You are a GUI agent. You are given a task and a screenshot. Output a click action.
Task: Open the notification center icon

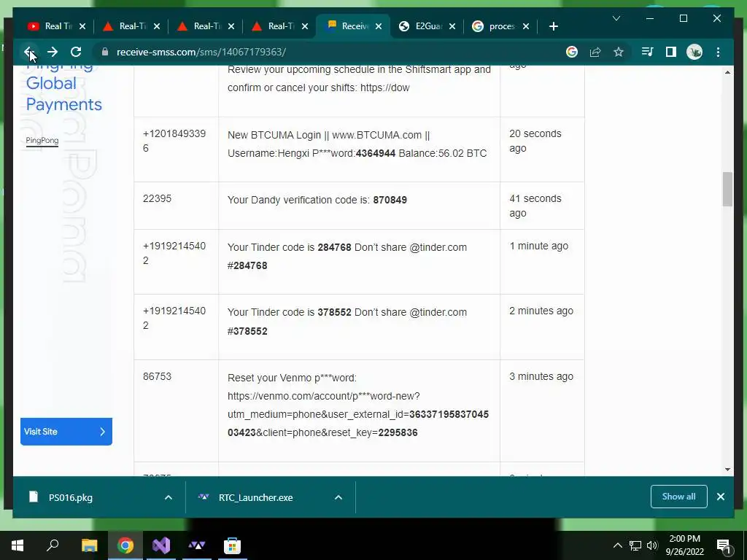(x=724, y=545)
